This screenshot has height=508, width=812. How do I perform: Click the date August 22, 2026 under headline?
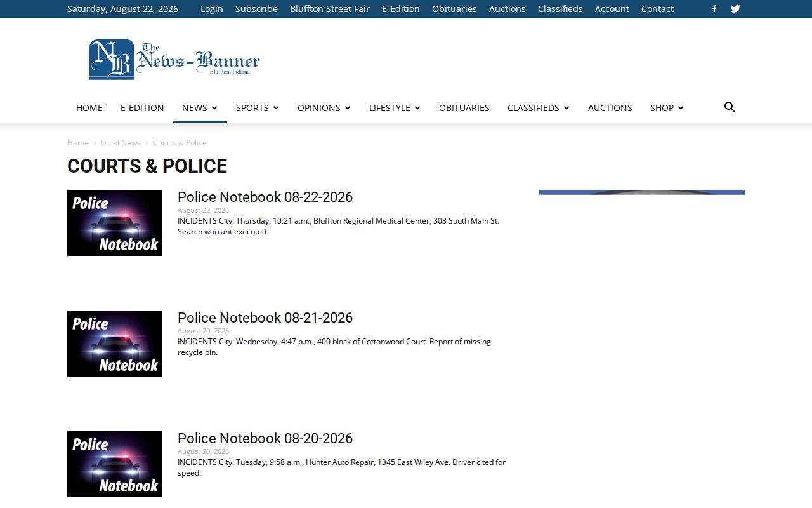pyautogui.click(x=203, y=210)
